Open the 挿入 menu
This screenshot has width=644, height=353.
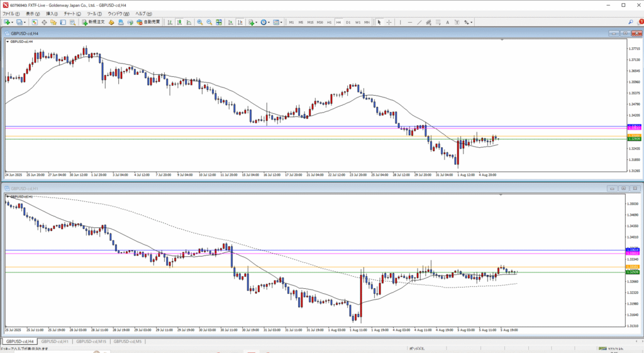coord(52,14)
